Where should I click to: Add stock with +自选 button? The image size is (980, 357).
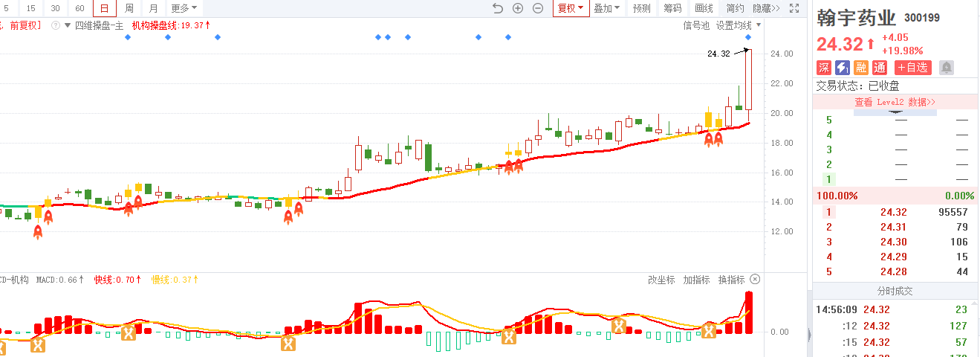pyautogui.click(x=912, y=68)
